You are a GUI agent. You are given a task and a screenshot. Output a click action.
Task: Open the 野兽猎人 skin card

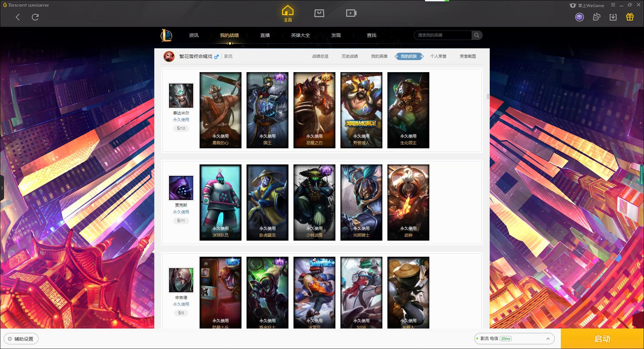tap(361, 110)
